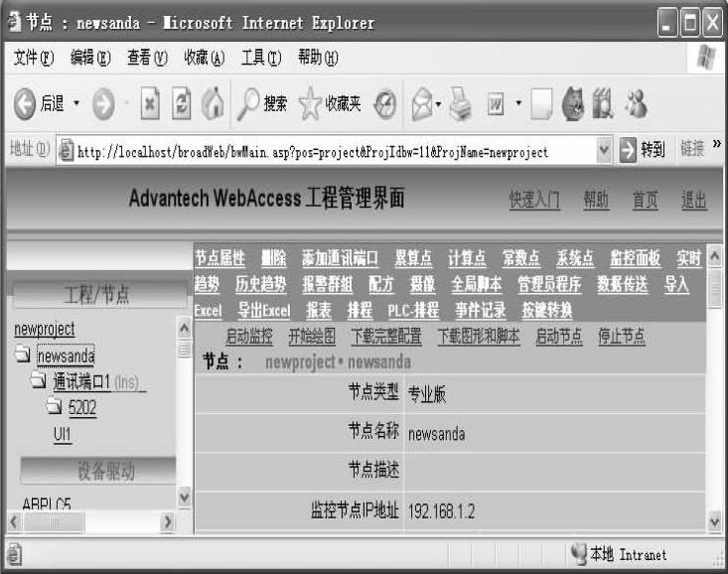This screenshot has height=574, width=728.
Task: Open the History clock icon
Action: [385, 104]
